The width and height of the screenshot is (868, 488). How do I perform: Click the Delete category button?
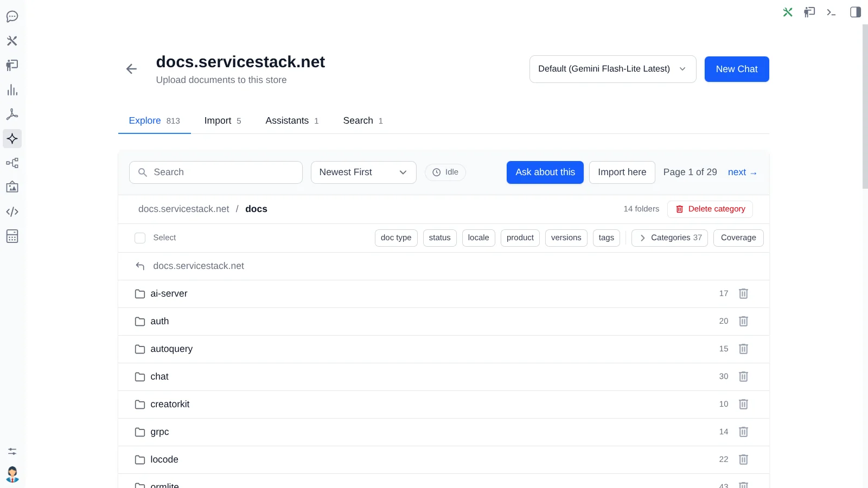pyautogui.click(x=710, y=209)
